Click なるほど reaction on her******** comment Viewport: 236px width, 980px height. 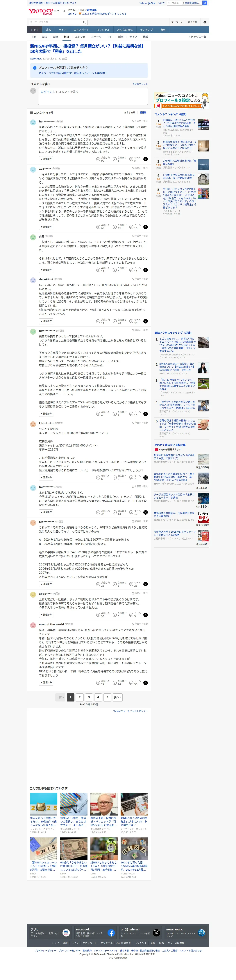(119, 159)
